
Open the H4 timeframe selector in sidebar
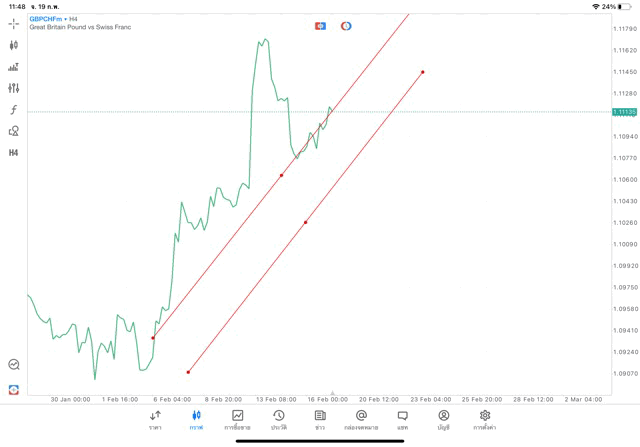[13, 153]
